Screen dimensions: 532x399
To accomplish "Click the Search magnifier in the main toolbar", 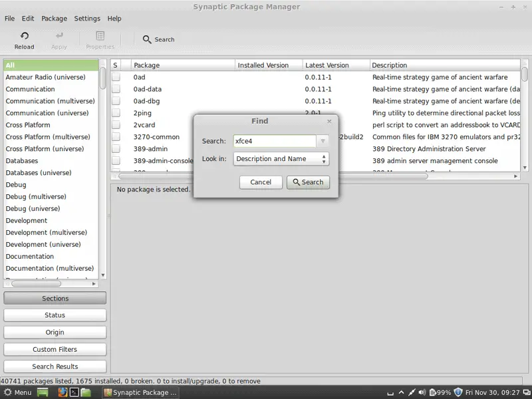I will (x=146, y=40).
